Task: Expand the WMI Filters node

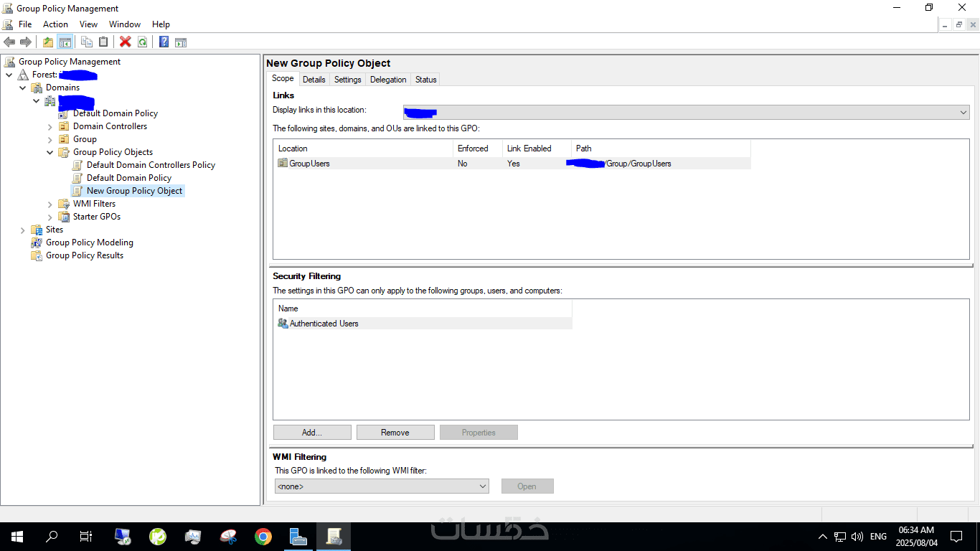Action: [x=50, y=204]
